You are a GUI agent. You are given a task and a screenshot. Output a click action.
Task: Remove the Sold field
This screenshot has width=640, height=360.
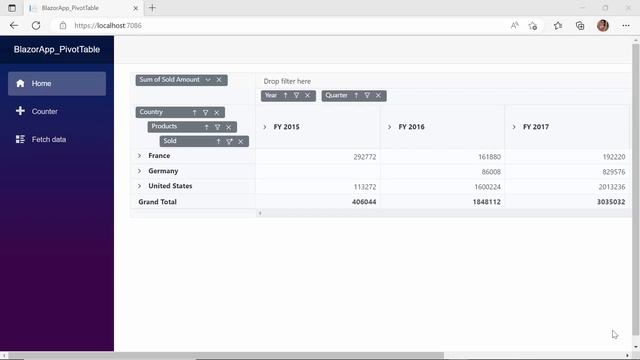[241, 141]
